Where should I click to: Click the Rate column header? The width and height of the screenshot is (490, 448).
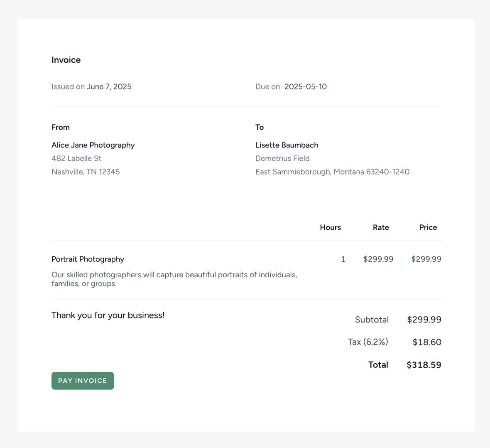(x=381, y=227)
